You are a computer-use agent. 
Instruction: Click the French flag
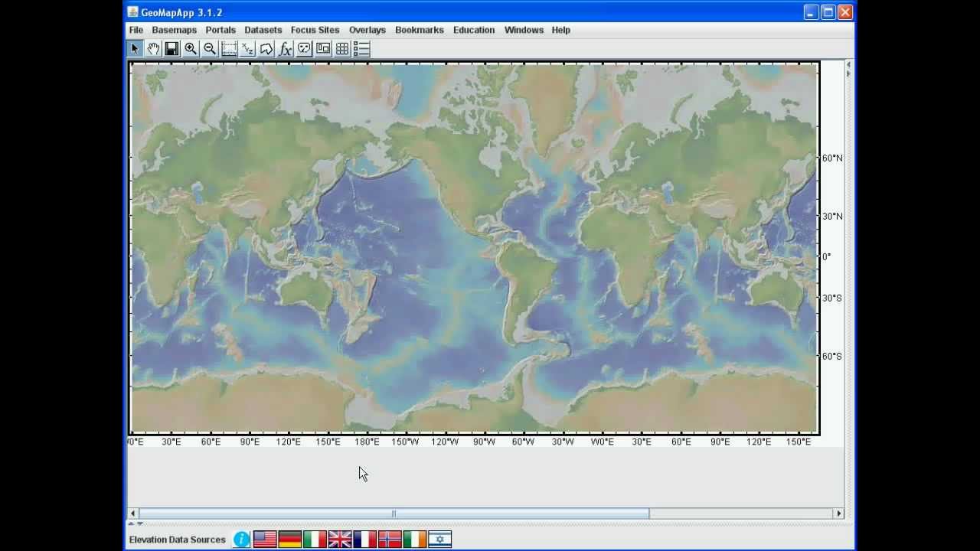365,540
